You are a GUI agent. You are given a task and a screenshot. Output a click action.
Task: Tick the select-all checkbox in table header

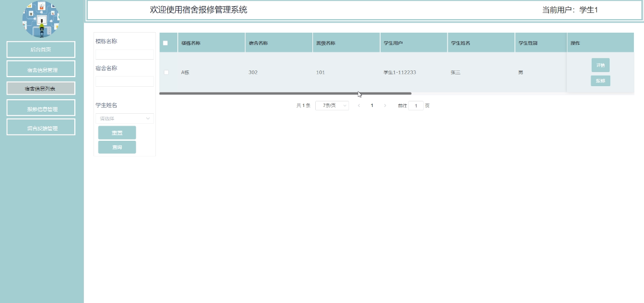[x=166, y=43]
